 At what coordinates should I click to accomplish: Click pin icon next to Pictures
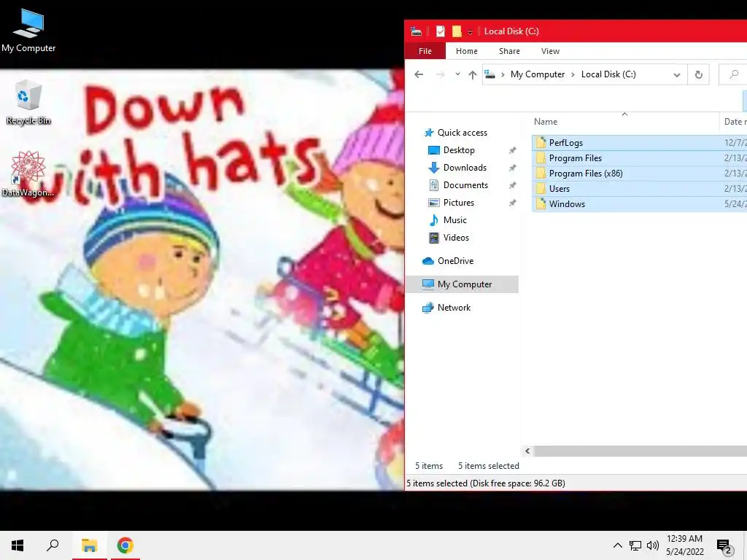coord(512,203)
